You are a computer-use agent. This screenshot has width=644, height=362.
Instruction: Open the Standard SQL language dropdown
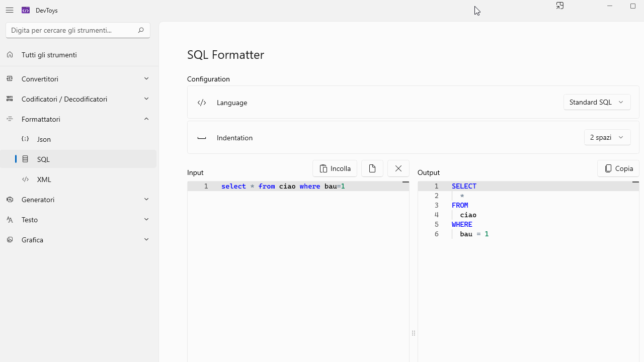coord(597,102)
